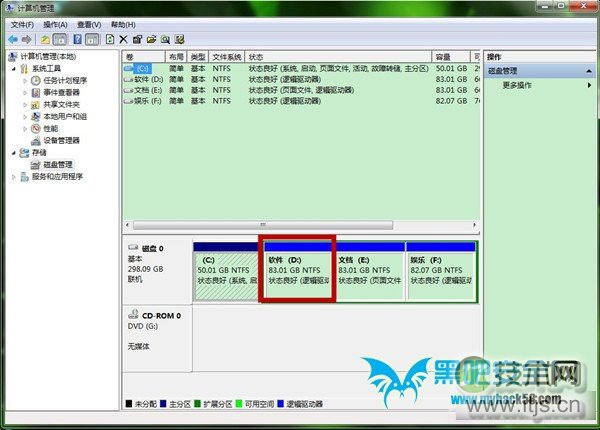The height and width of the screenshot is (430, 600).
Task: Click the black X Delete icon
Action: [123, 39]
